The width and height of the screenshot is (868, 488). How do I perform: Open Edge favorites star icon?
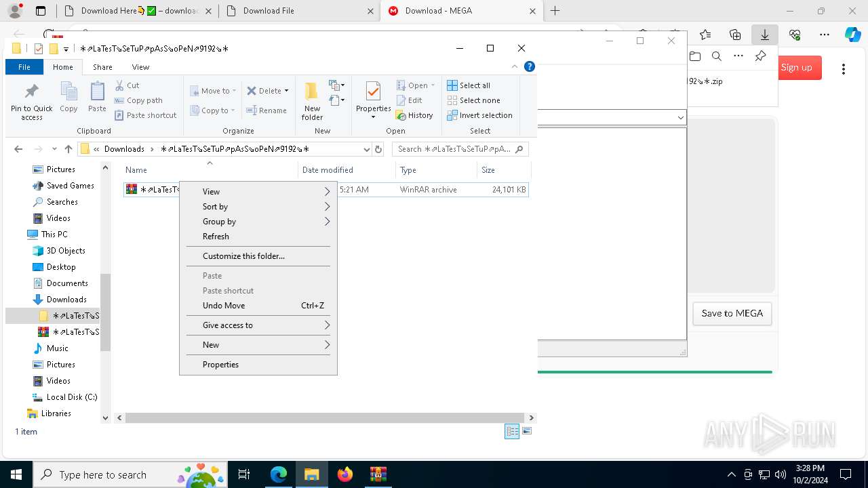[705, 35]
